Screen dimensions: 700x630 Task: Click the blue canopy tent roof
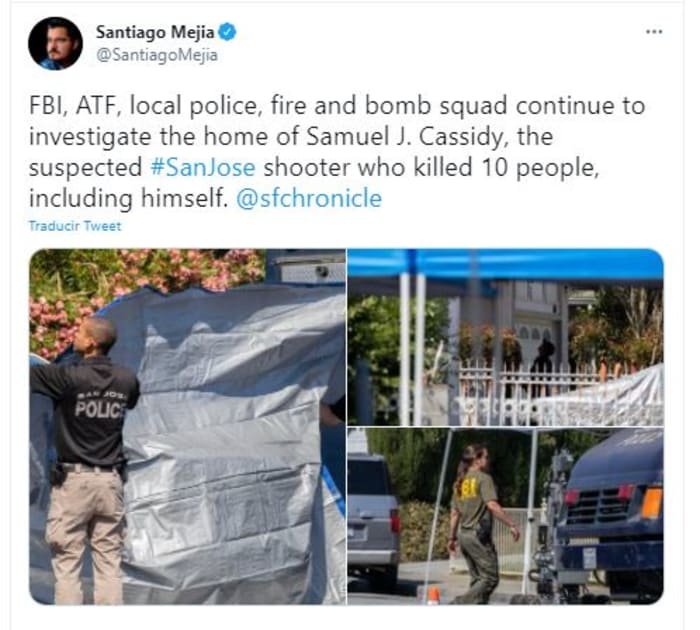click(505, 265)
